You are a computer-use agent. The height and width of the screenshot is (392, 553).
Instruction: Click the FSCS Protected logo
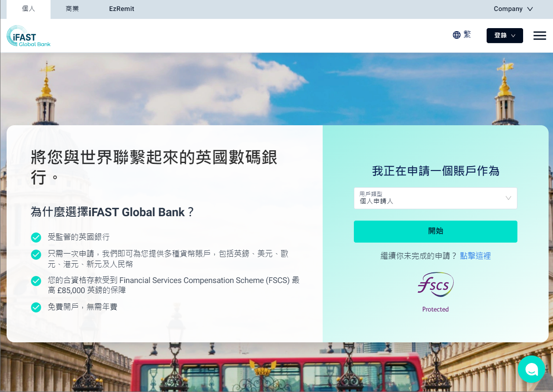pos(436,292)
